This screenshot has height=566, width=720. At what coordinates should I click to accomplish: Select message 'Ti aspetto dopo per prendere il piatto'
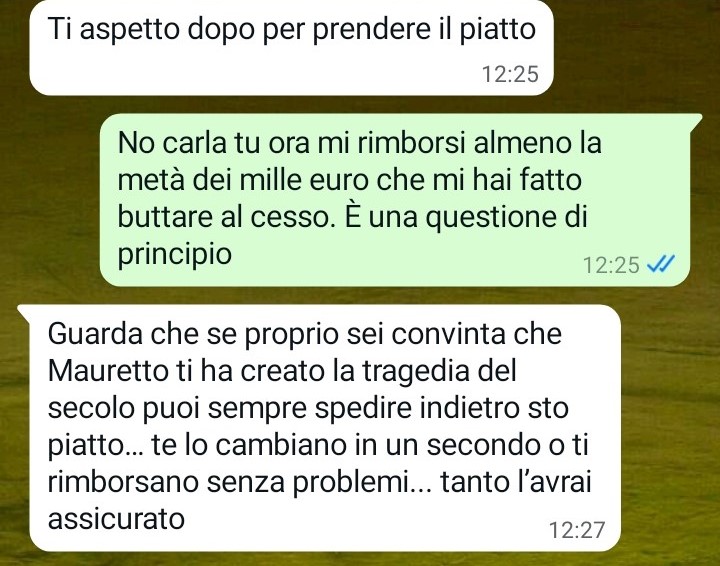coord(291,48)
